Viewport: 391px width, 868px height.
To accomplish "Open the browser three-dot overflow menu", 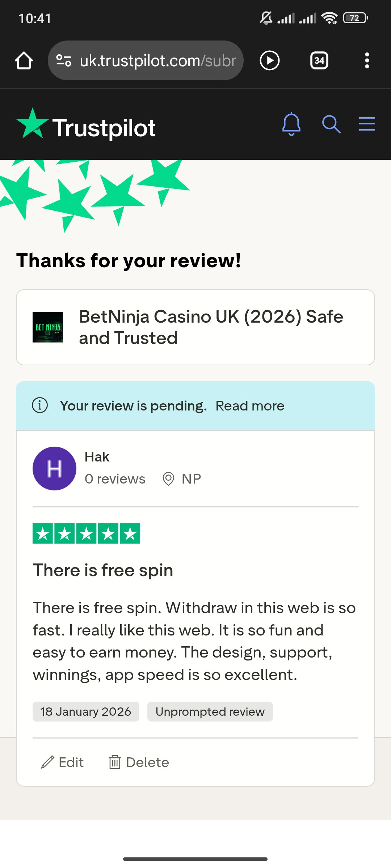I will pos(367,60).
